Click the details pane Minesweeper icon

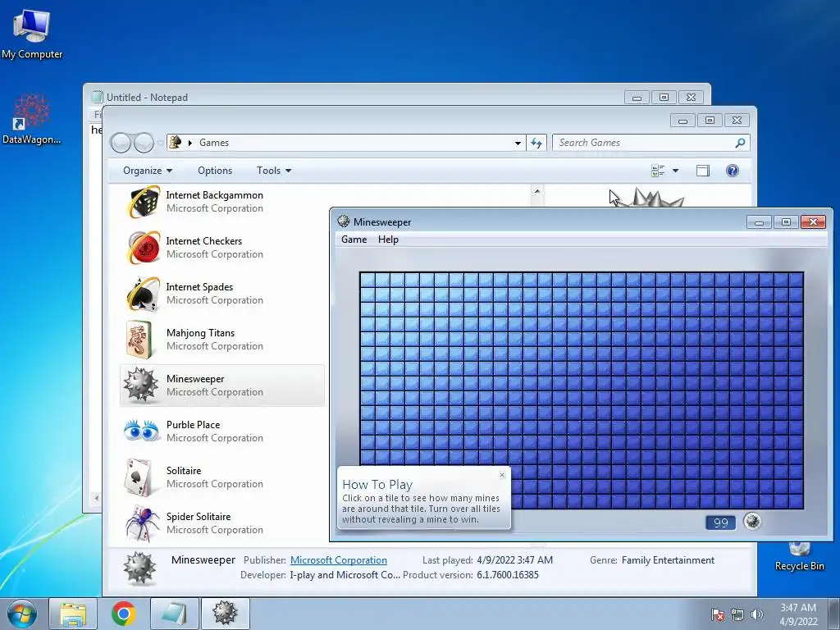[x=139, y=568]
